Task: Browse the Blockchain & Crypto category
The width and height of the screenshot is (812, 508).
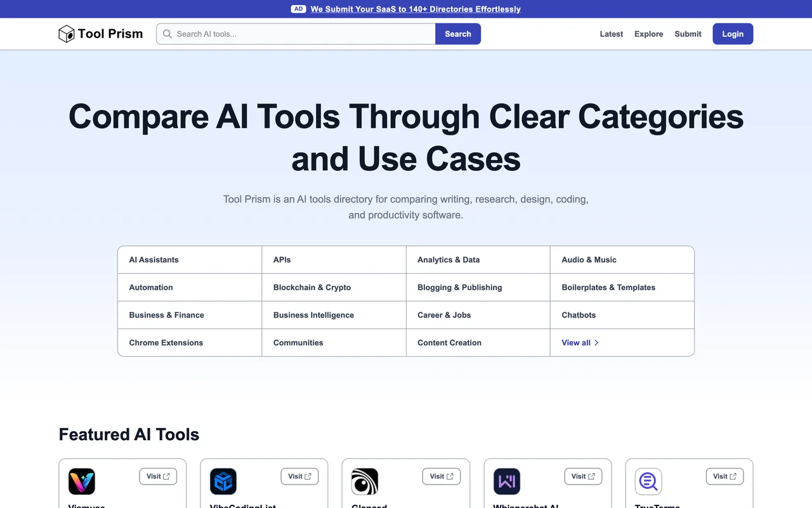Action: point(334,288)
